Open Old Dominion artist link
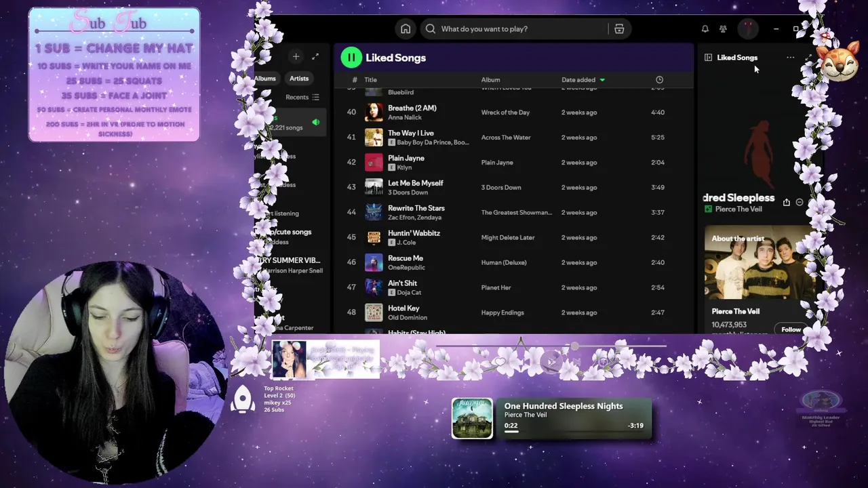The height and width of the screenshot is (488, 868). 408,318
